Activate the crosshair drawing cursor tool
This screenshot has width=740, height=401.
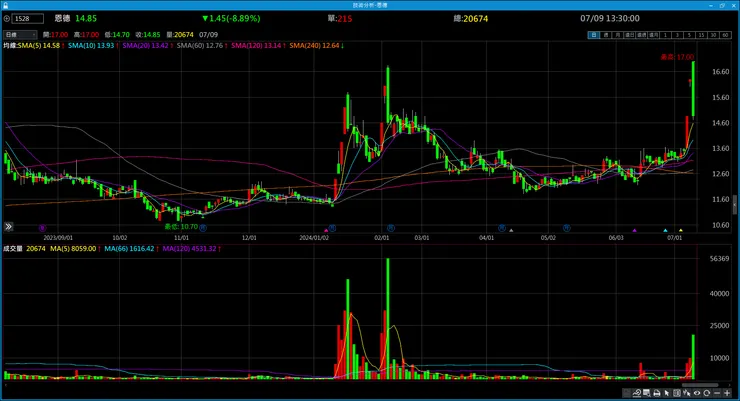687,393
